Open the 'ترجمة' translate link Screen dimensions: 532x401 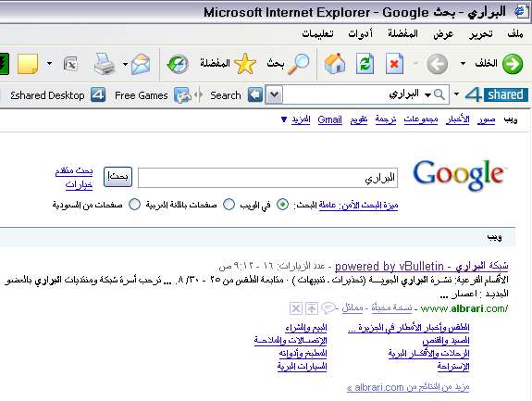[386, 119]
